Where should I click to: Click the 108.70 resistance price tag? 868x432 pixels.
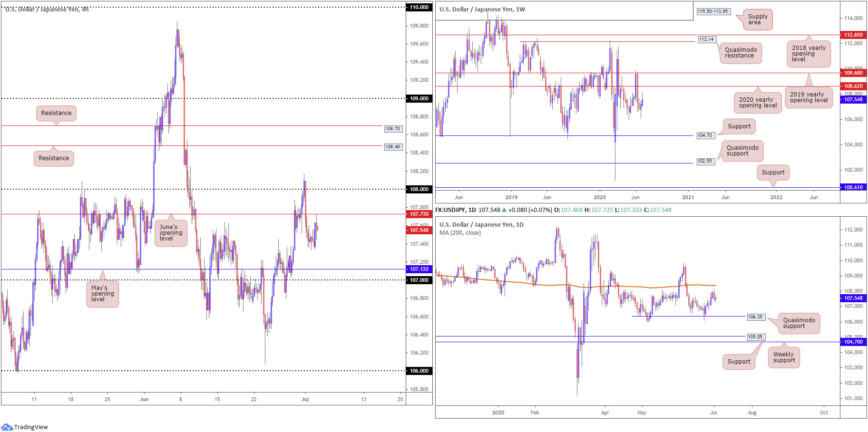coord(392,129)
